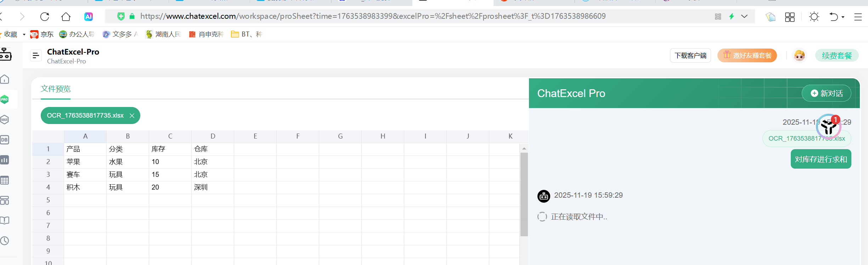Click cell with value 20
The image size is (868, 265).
pyautogui.click(x=170, y=187)
